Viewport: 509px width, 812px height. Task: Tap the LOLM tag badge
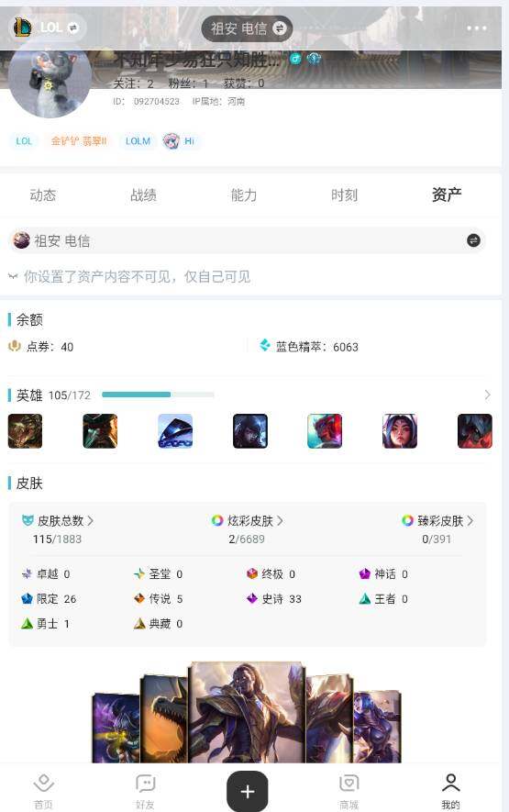click(138, 141)
